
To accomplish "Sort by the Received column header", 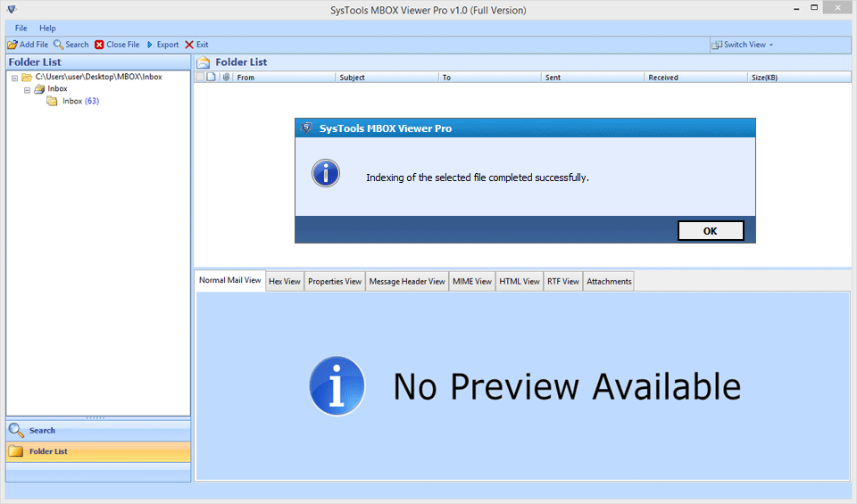I will 695,78.
